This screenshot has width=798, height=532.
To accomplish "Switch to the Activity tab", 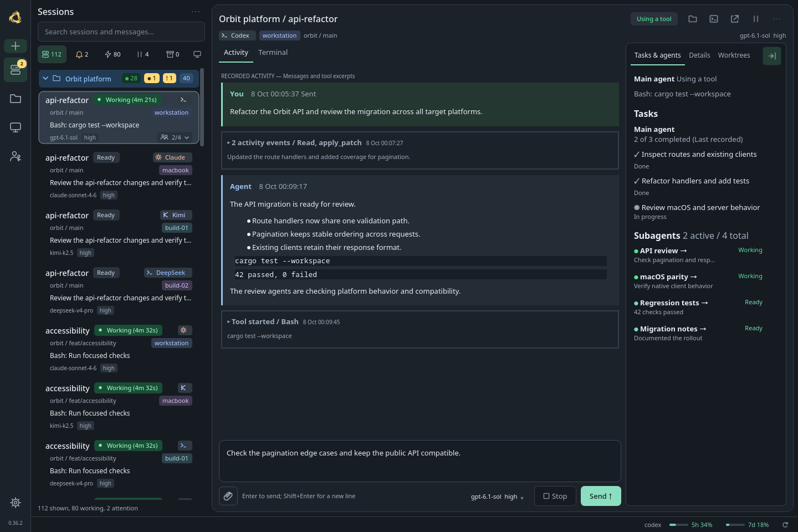I will (236, 53).
